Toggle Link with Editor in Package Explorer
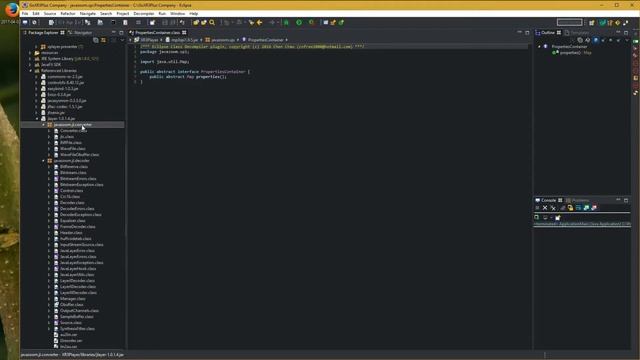 point(103,40)
